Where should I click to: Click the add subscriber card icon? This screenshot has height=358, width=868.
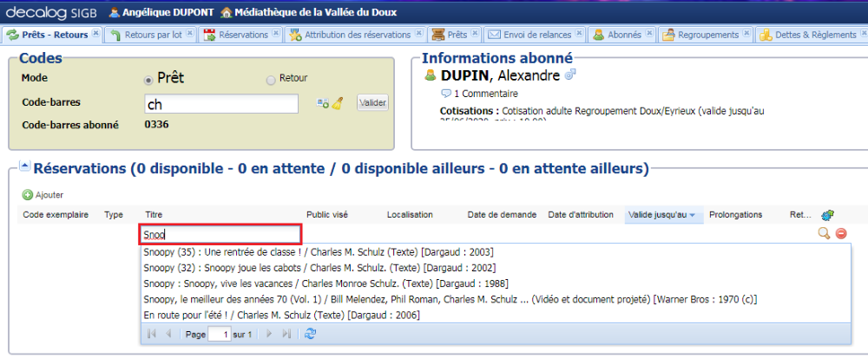point(323,103)
